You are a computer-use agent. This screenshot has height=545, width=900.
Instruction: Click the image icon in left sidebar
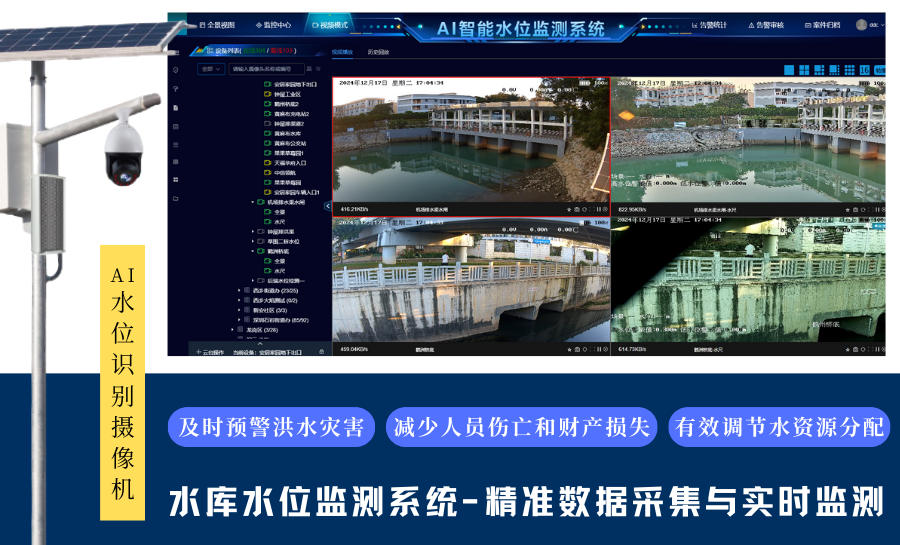pyautogui.click(x=176, y=126)
